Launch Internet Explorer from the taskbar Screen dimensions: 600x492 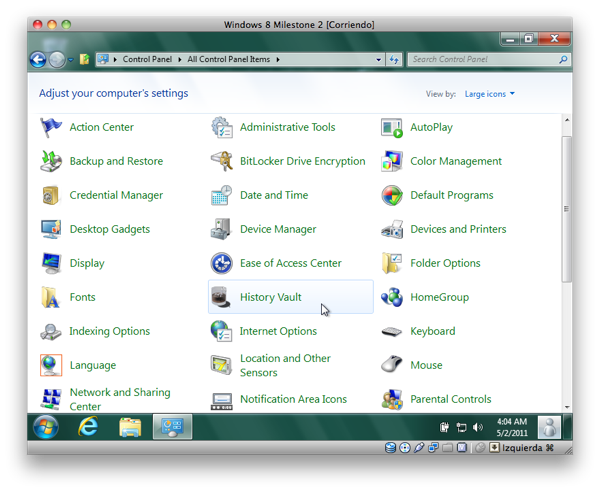tap(88, 427)
